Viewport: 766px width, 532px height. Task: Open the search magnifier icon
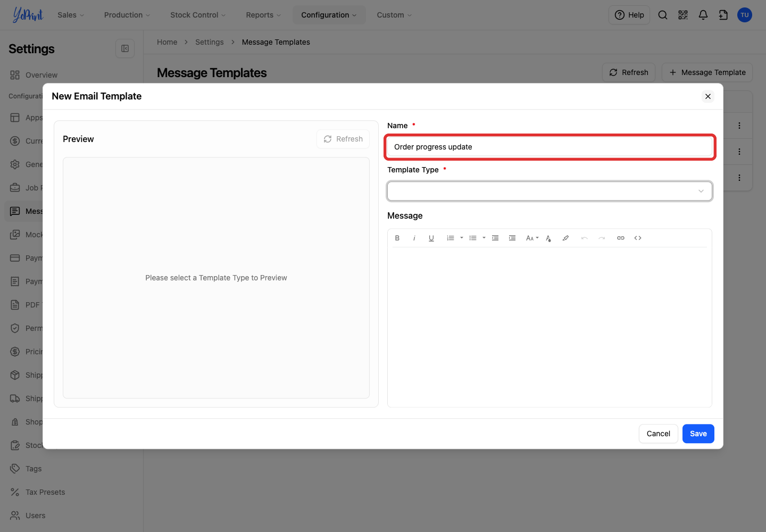pos(663,15)
